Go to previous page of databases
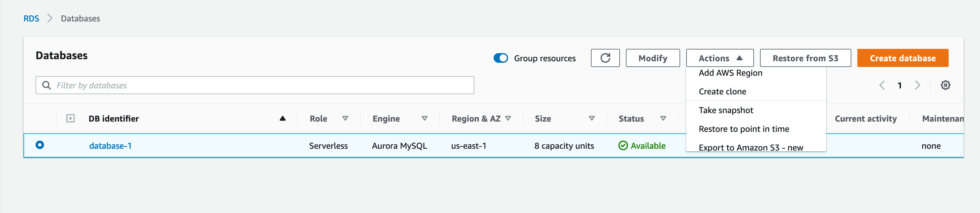The image size is (980, 213). (x=882, y=85)
